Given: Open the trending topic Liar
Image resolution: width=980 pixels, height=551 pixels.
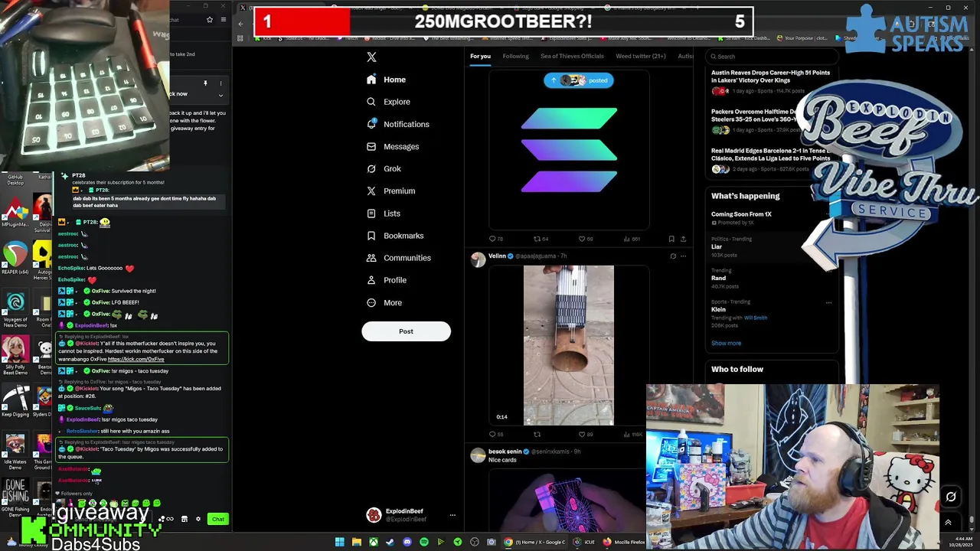Looking at the screenshot, I should pyautogui.click(x=717, y=246).
